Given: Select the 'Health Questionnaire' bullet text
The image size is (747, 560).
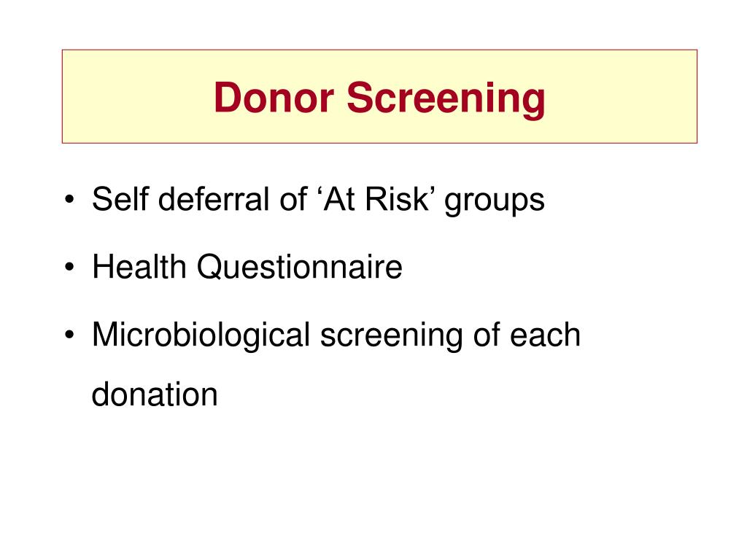Looking at the screenshot, I should click(x=247, y=268).
